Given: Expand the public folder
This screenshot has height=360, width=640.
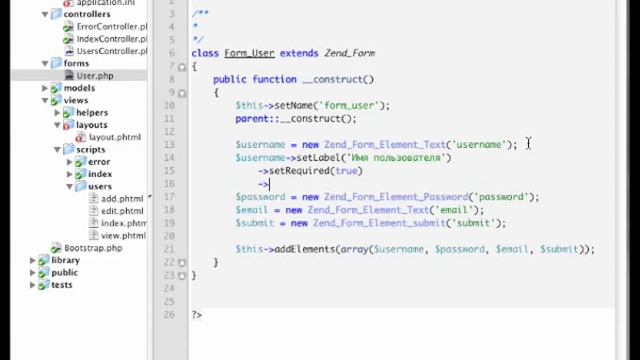Looking at the screenshot, I should pyautogui.click(x=33, y=272).
